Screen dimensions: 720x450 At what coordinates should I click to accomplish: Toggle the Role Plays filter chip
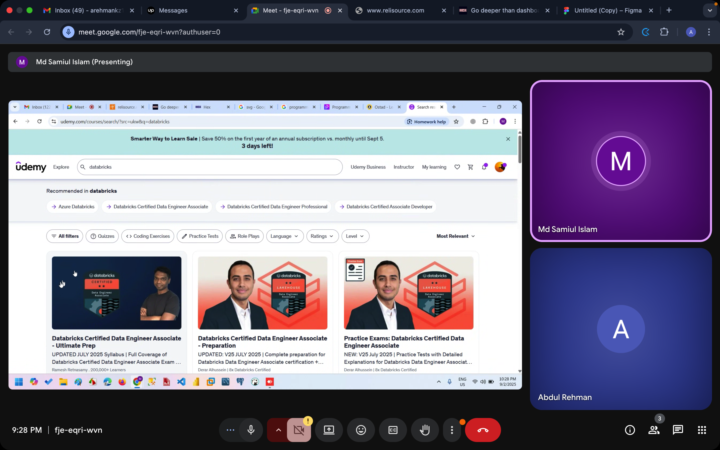click(x=244, y=236)
